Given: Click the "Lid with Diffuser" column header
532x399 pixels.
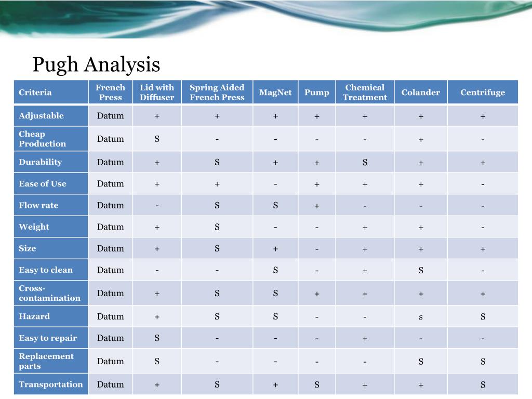Looking at the screenshot, I should point(157,92).
